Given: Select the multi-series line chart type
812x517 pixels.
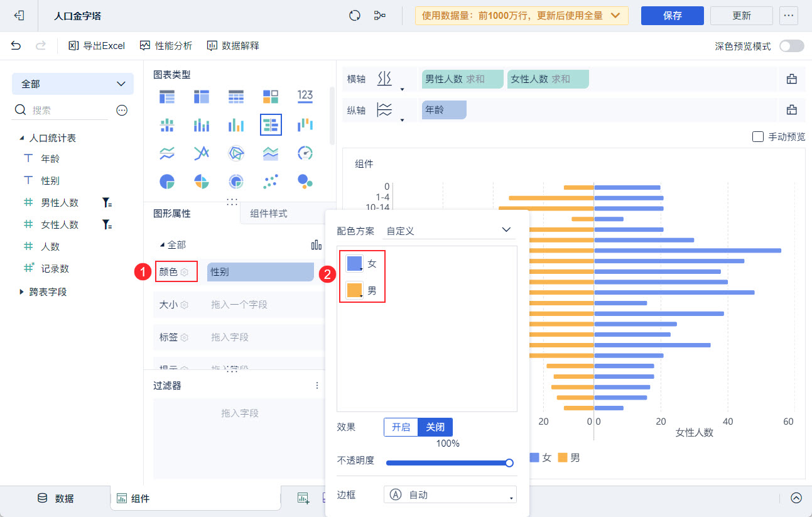Looking at the screenshot, I should (202, 153).
